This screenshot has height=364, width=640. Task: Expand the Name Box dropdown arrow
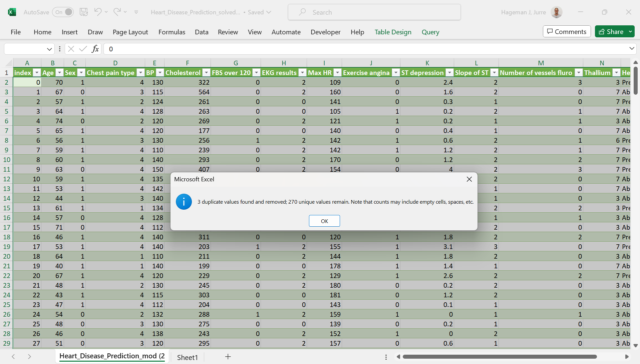coord(49,49)
